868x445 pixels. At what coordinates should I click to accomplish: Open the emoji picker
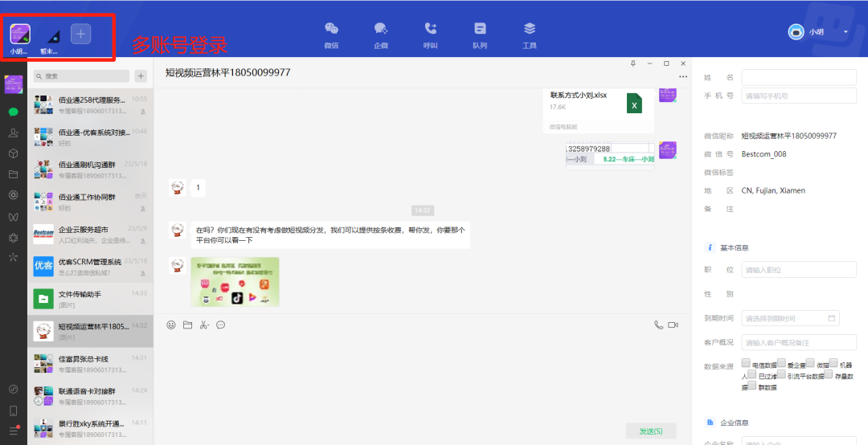coord(171,325)
